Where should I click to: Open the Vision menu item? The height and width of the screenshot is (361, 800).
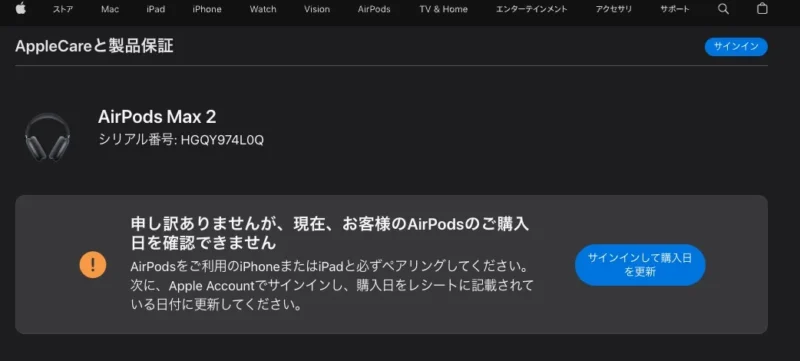click(317, 9)
